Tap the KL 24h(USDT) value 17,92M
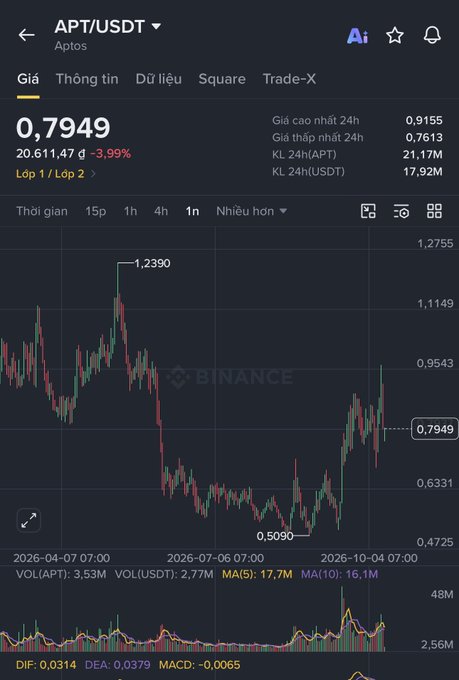 423,172
